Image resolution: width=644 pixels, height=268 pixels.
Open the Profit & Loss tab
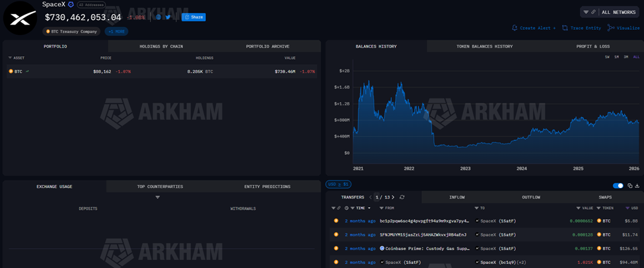tap(592, 46)
